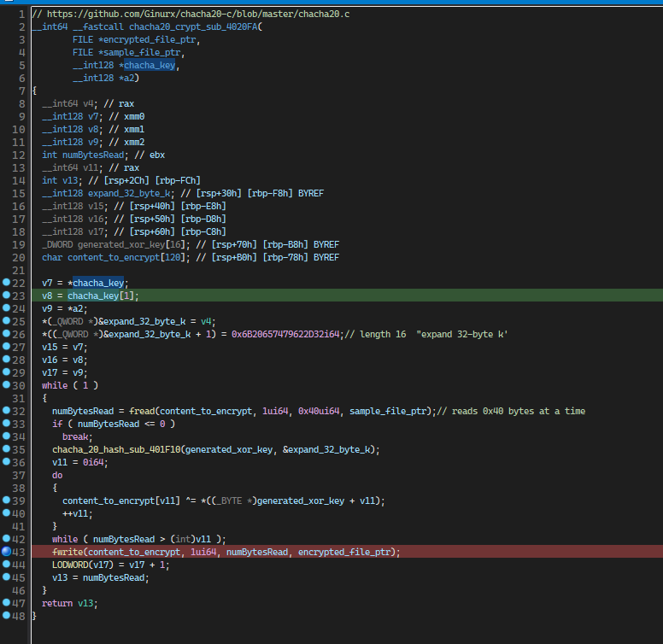The height and width of the screenshot is (644, 663).
Task: Select parameter a2 on line 6
Action: [x=129, y=79]
